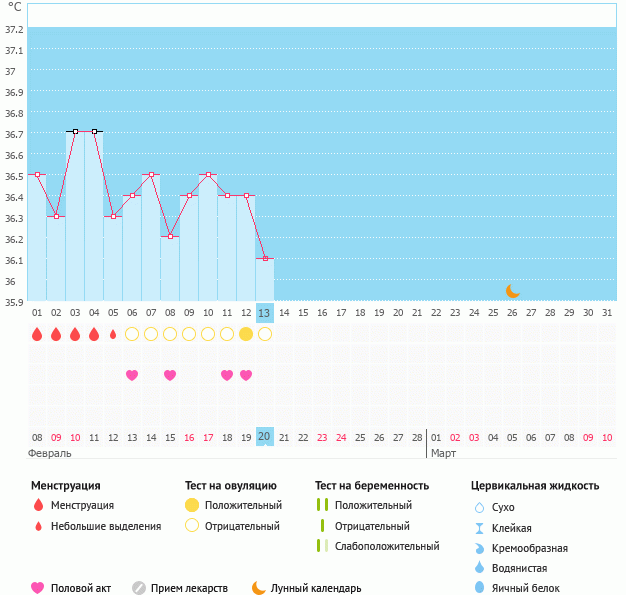The image size is (626, 595).
Task: Click the highlighted date 20 in the calendar row
Action: point(264,437)
